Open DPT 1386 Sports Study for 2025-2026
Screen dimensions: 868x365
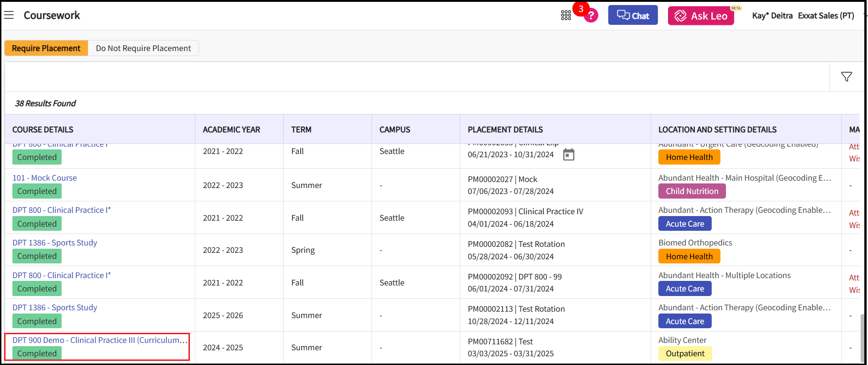click(55, 308)
